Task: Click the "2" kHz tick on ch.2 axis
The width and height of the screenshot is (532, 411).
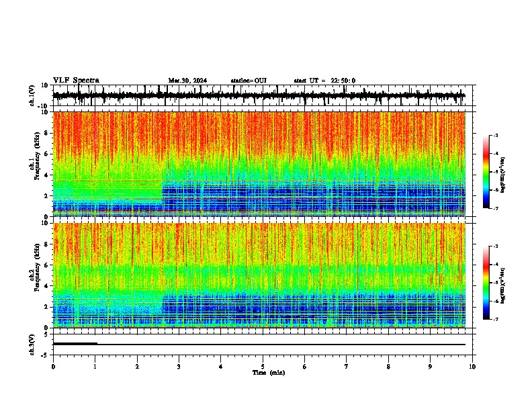Action: pyautogui.click(x=46, y=307)
